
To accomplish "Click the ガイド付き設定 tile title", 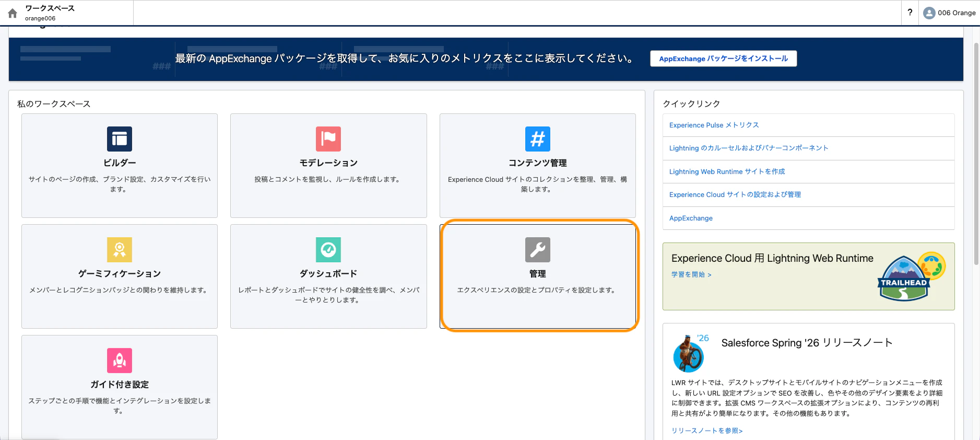I will tap(120, 385).
